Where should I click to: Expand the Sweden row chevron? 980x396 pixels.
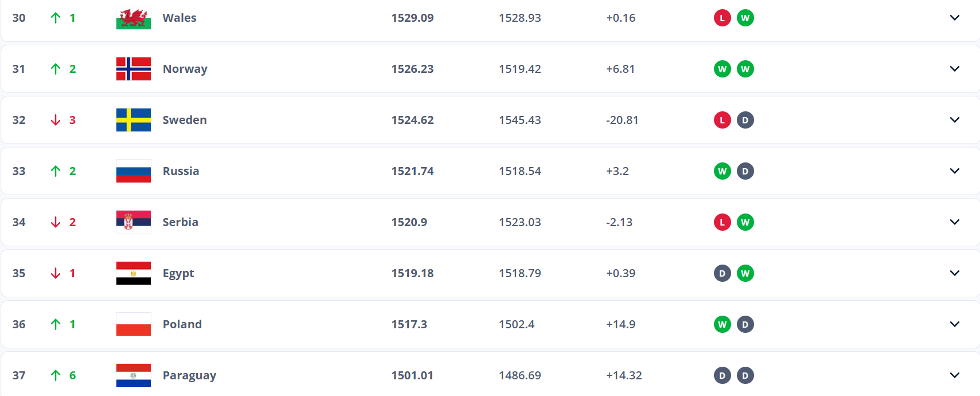(954, 120)
